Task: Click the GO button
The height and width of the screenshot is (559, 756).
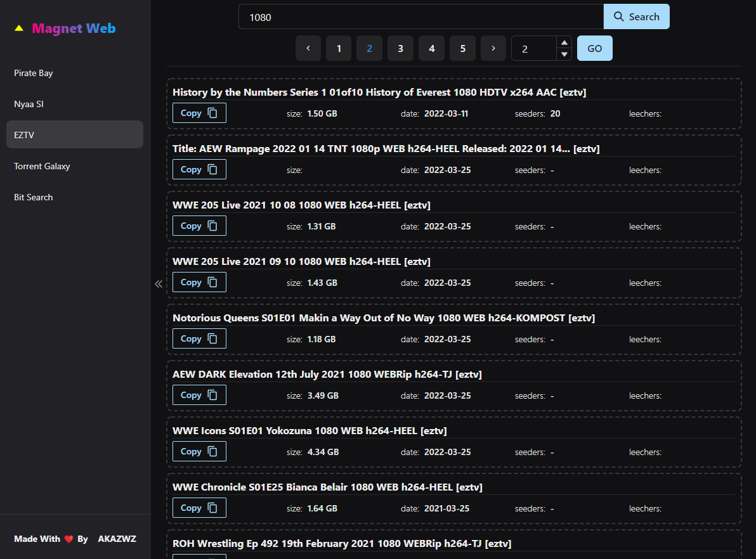Action: point(594,48)
